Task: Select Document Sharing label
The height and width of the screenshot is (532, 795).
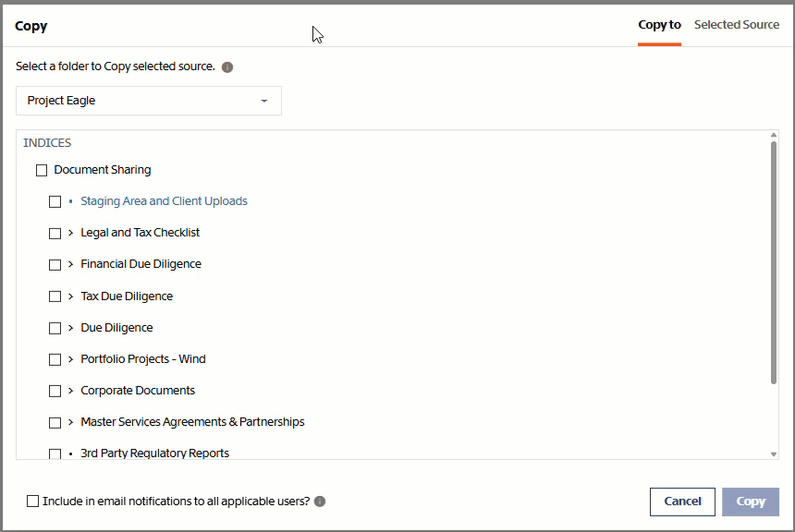Action: pyautogui.click(x=103, y=170)
